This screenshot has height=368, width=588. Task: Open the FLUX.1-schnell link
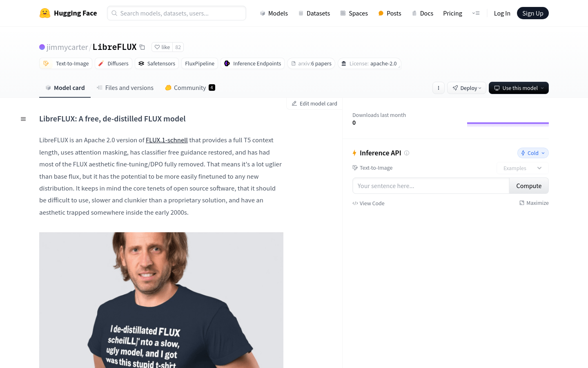pos(167,140)
